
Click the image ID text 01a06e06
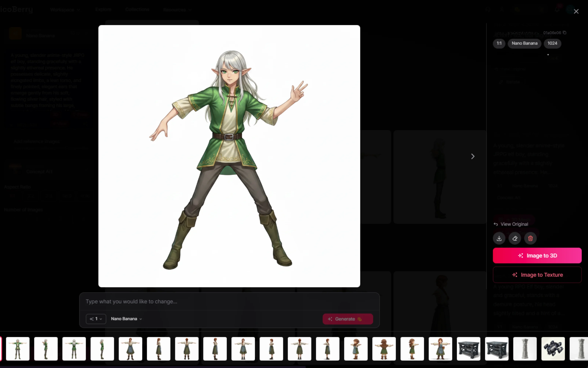[552, 33]
